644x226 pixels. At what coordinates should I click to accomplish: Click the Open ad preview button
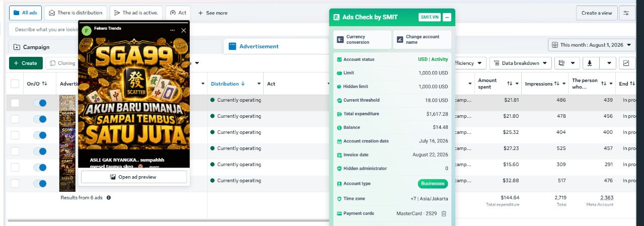134,177
